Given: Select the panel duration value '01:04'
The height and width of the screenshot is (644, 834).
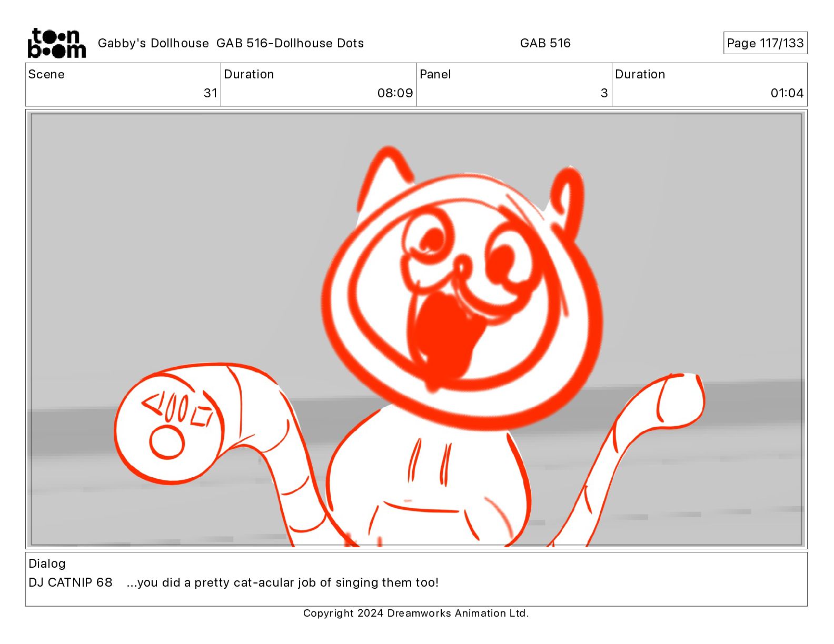Looking at the screenshot, I should pyautogui.click(x=787, y=93).
